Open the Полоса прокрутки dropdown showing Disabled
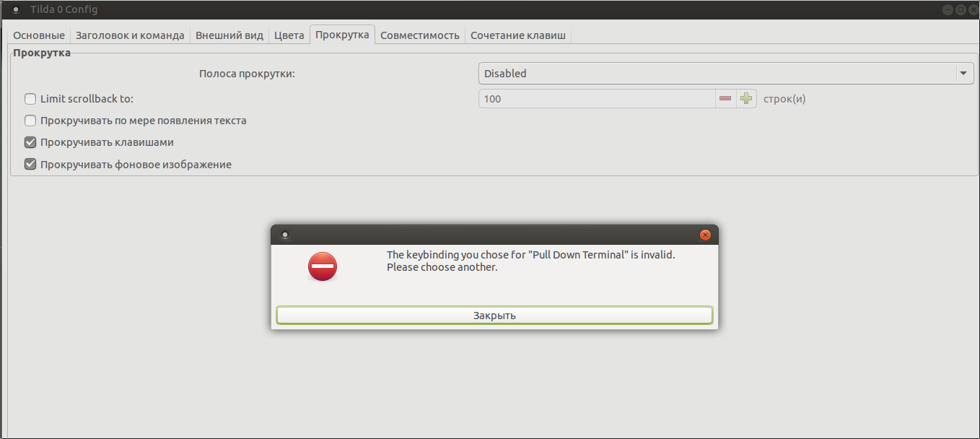The width and height of the screenshot is (980, 439). (x=727, y=74)
